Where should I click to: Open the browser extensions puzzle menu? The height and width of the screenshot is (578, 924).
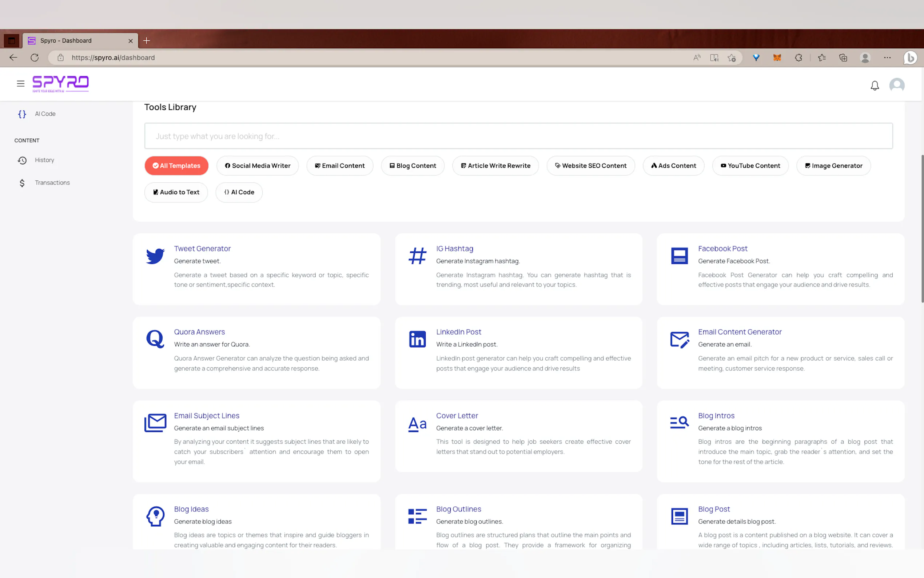pos(798,58)
